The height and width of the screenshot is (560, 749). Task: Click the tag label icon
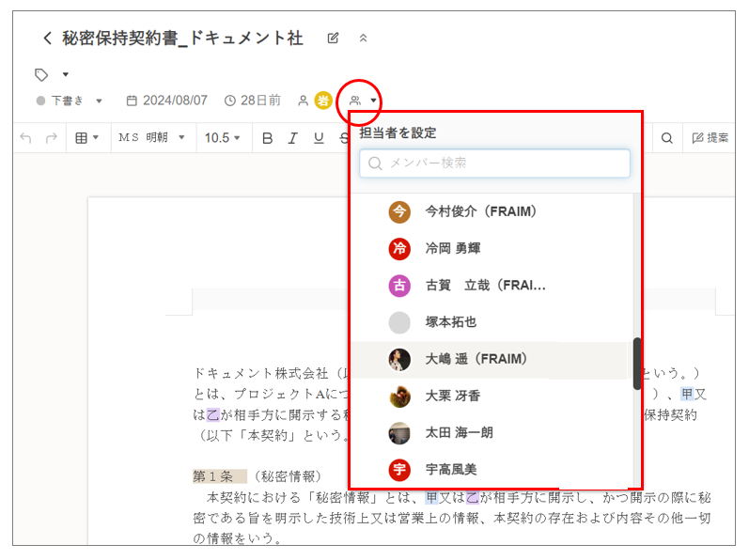point(41,74)
